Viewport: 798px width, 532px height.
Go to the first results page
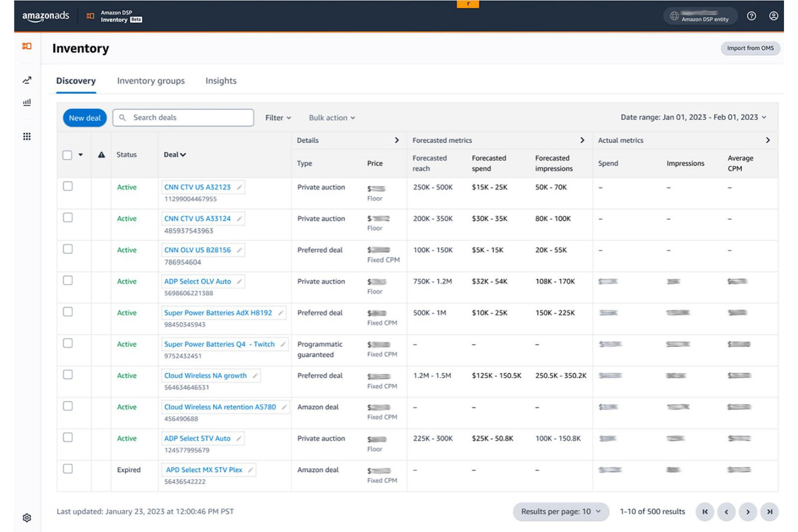pyautogui.click(x=705, y=512)
